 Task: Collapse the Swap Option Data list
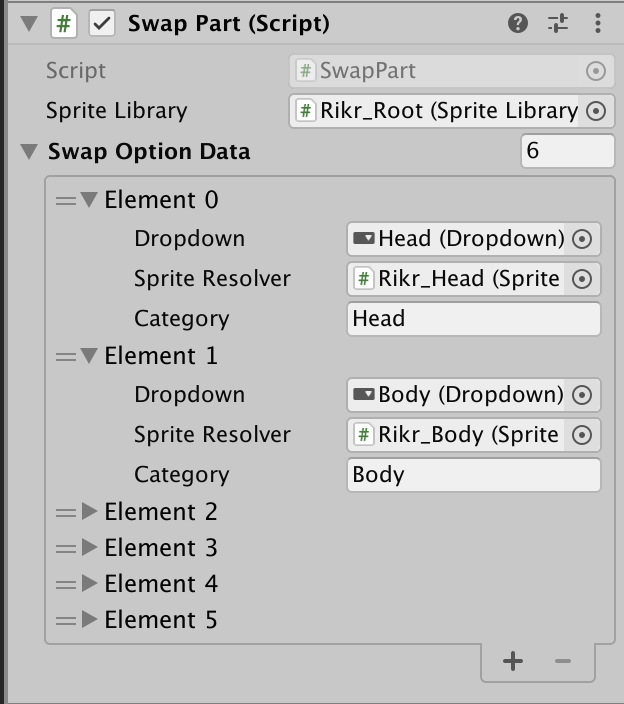pyautogui.click(x=29, y=152)
